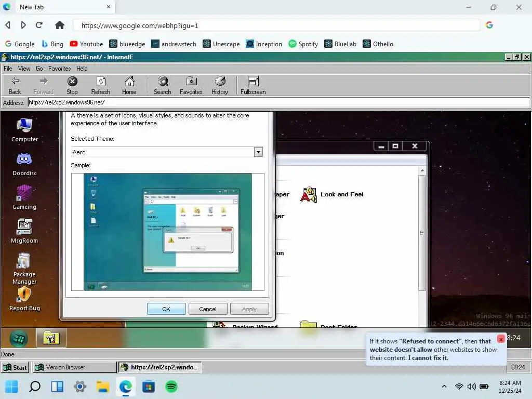Viewport: 532px width, 399px height.
Task: Open the Unescape bookmark
Action: pos(221,44)
